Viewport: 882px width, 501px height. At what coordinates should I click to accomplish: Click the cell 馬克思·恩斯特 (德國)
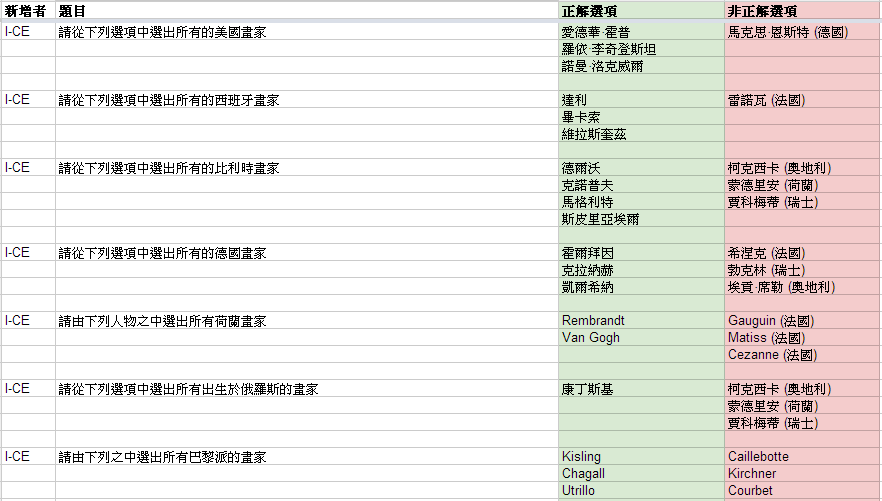[x=803, y=32]
